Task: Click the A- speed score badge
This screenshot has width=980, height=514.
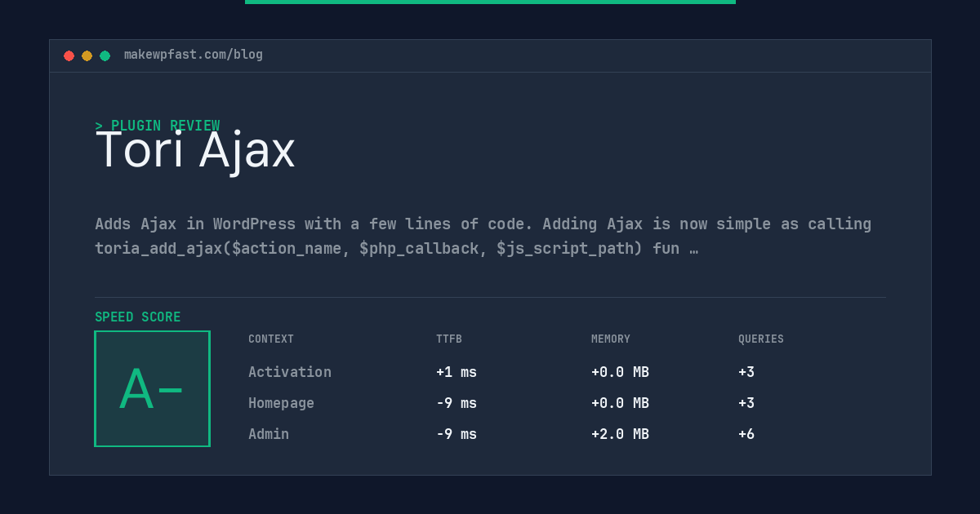Action: pyautogui.click(x=152, y=388)
